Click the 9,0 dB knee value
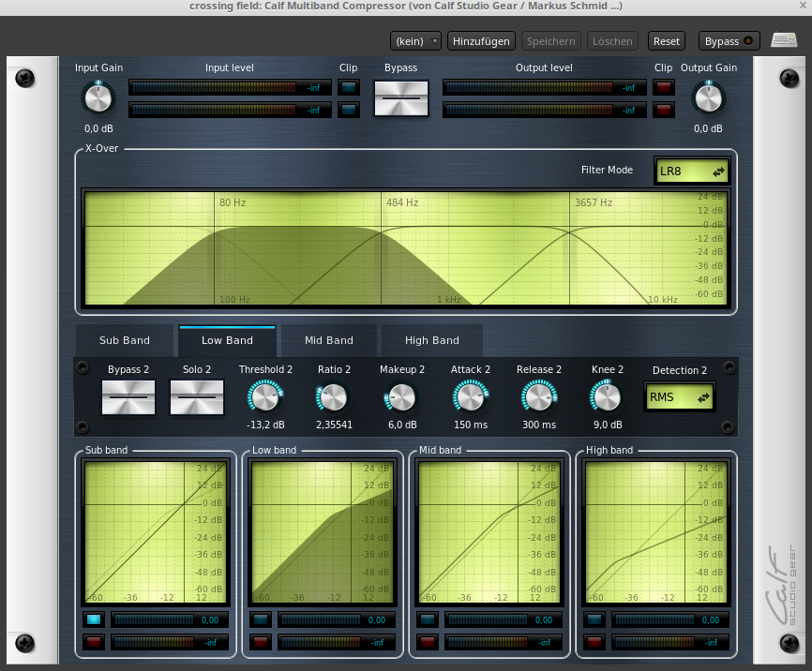Viewport: 812px width, 671px height. pyautogui.click(x=608, y=425)
